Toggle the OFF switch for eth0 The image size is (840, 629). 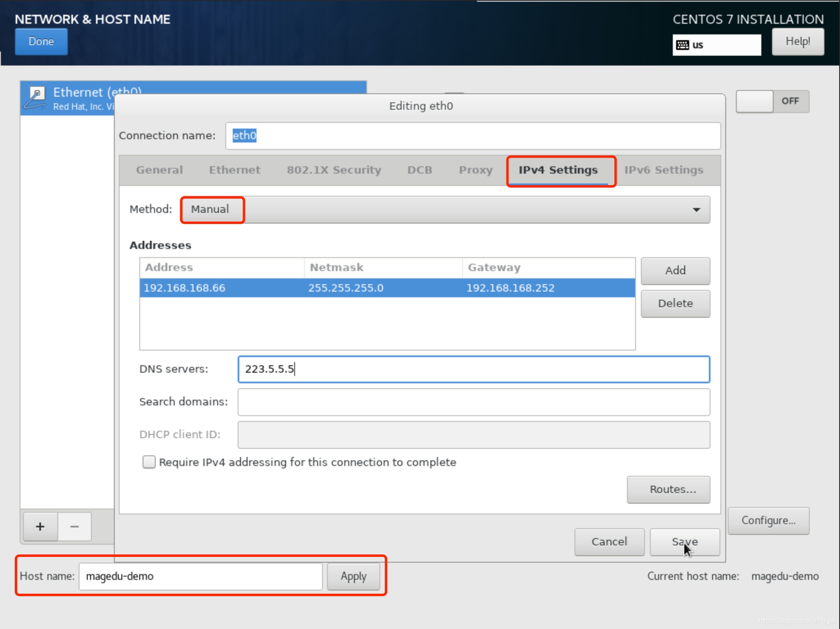[x=776, y=101]
